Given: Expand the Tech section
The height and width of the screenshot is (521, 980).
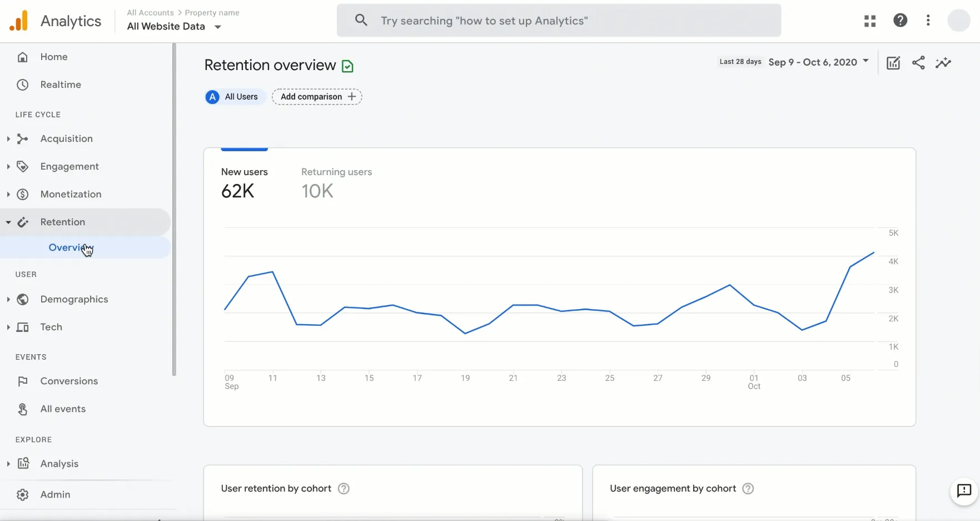Looking at the screenshot, I should (8, 327).
